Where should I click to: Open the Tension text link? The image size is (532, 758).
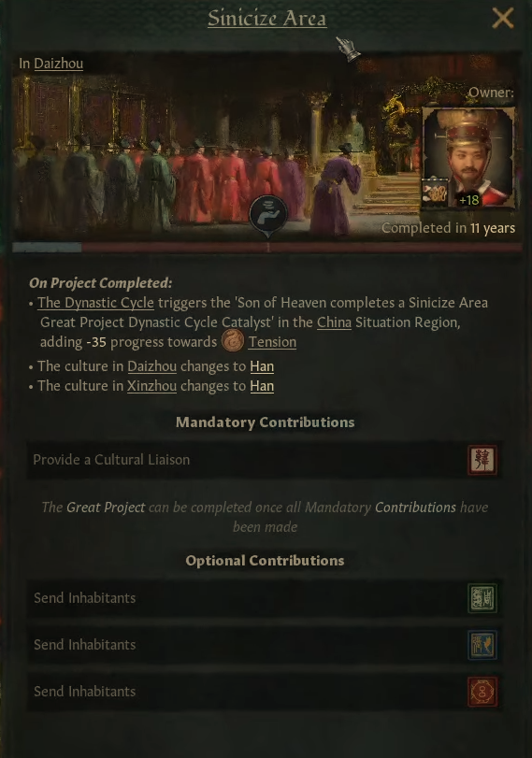272,342
